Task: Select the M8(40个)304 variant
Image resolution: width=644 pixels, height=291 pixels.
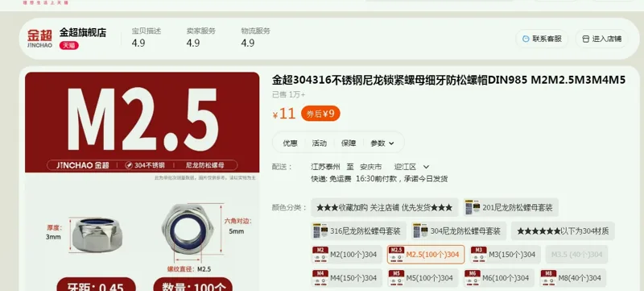Action: pyautogui.click(x=572, y=278)
